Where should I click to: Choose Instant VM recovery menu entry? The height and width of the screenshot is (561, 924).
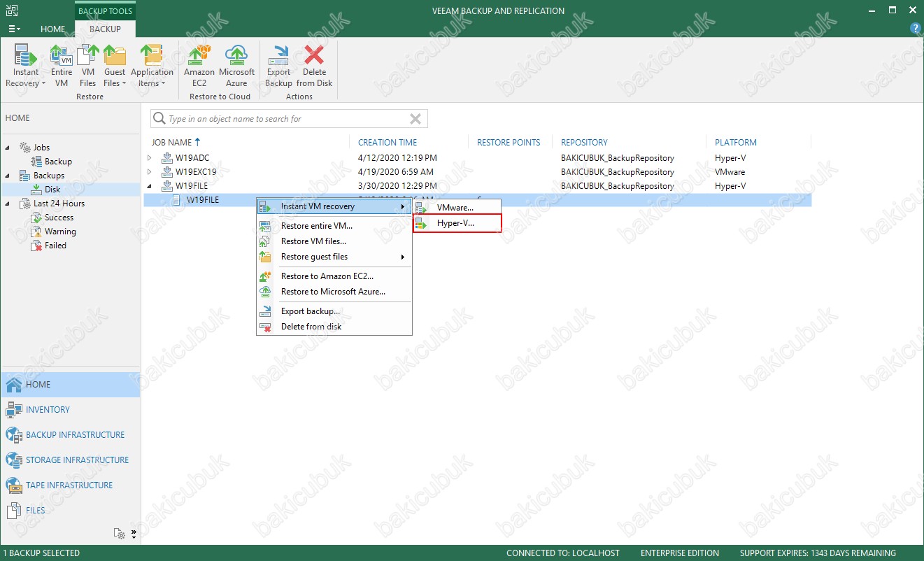[334, 206]
